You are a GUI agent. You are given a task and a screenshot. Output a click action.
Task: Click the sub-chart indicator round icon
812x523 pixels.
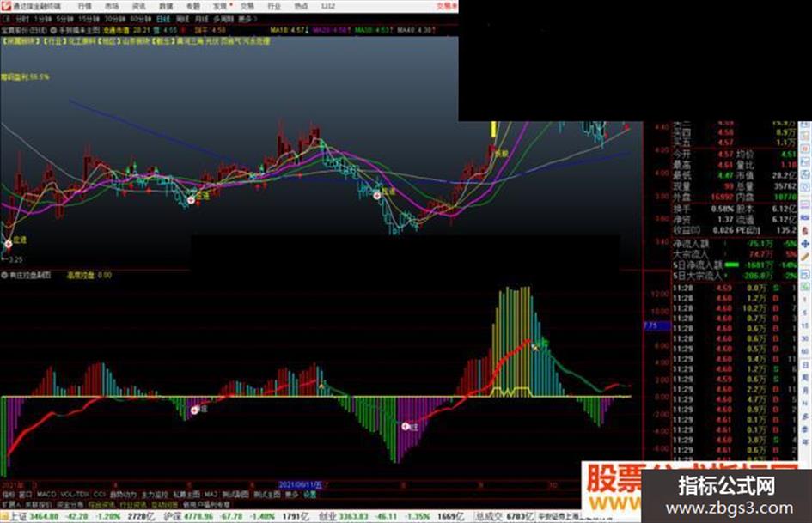(4, 276)
